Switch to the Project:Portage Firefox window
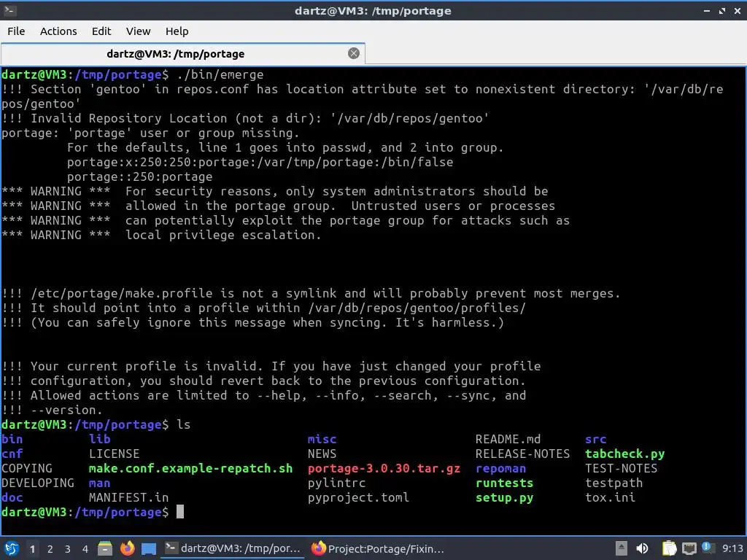 coord(377,548)
